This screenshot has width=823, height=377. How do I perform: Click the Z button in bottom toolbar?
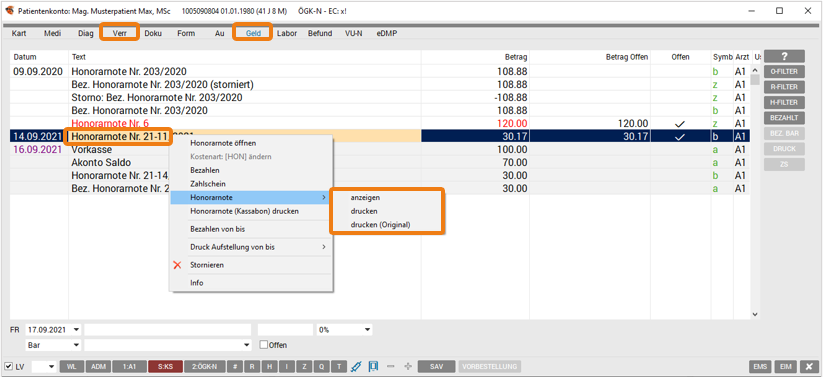[x=304, y=366]
